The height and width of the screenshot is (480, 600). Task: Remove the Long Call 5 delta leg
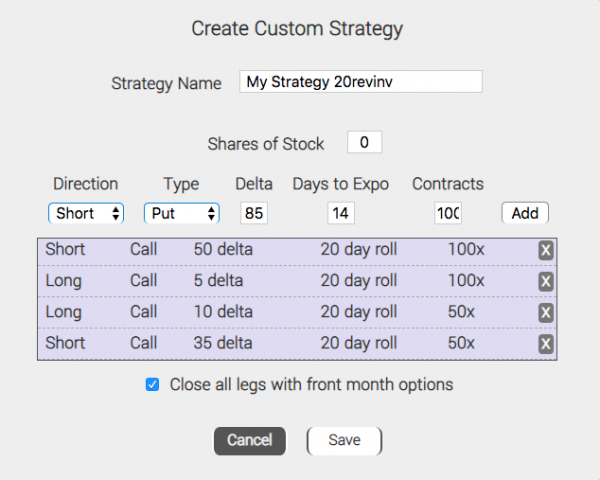(x=546, y=281)
